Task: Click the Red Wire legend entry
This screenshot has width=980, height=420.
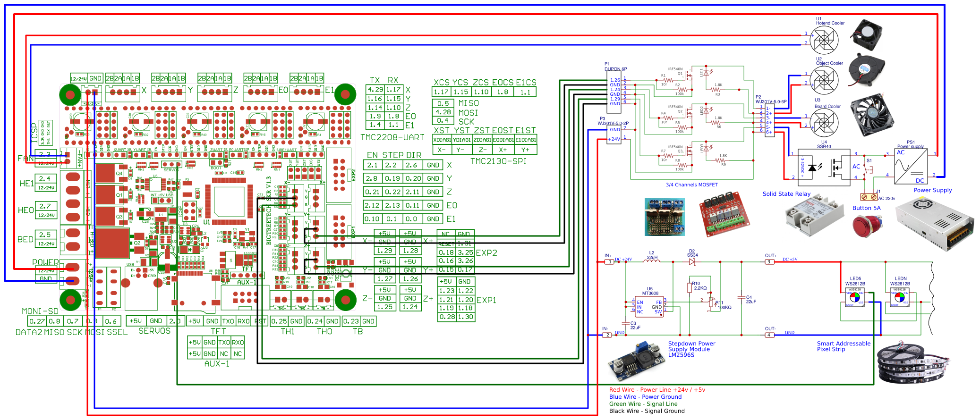Action: click(657, 390)
